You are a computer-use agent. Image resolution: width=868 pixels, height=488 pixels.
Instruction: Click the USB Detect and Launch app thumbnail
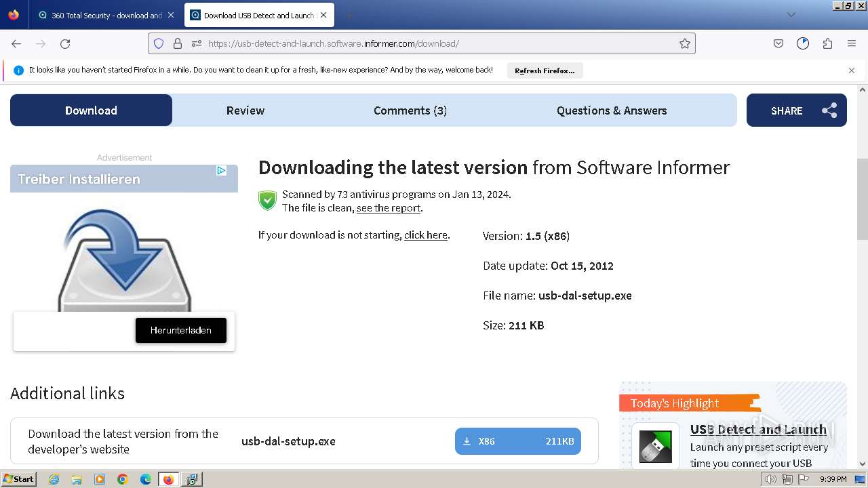click(655, 447)
